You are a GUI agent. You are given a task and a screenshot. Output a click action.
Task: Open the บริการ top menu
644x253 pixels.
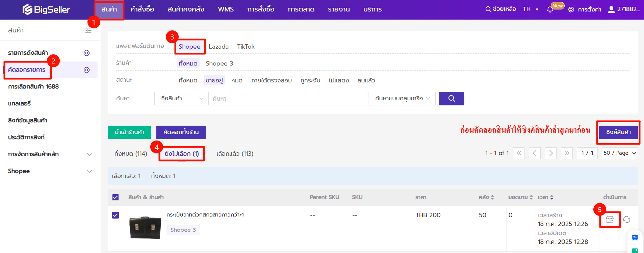(x=372, y=9)
